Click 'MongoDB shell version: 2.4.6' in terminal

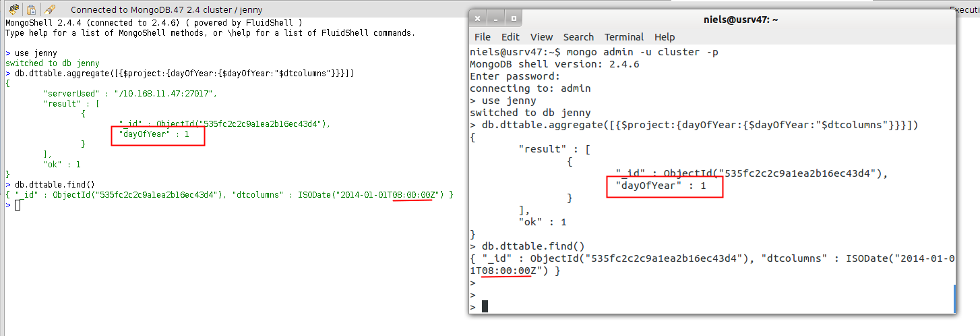pyautogui.click(x=554, y=64)
